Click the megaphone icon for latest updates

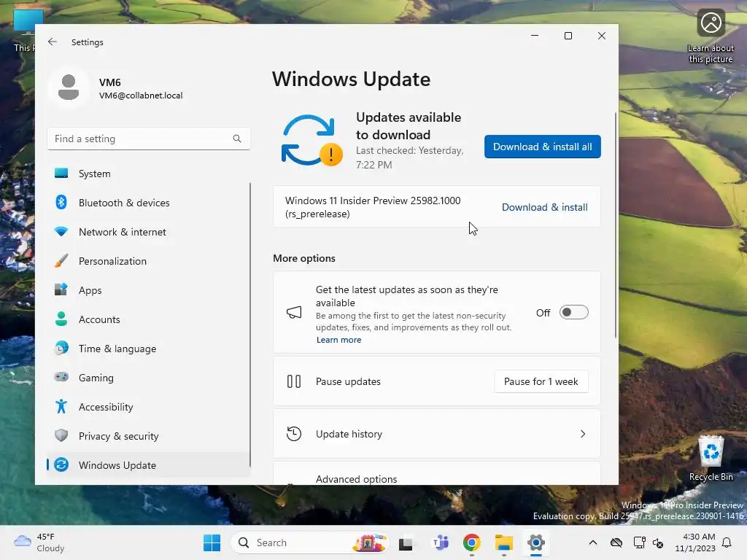click(x=294, y=312)
